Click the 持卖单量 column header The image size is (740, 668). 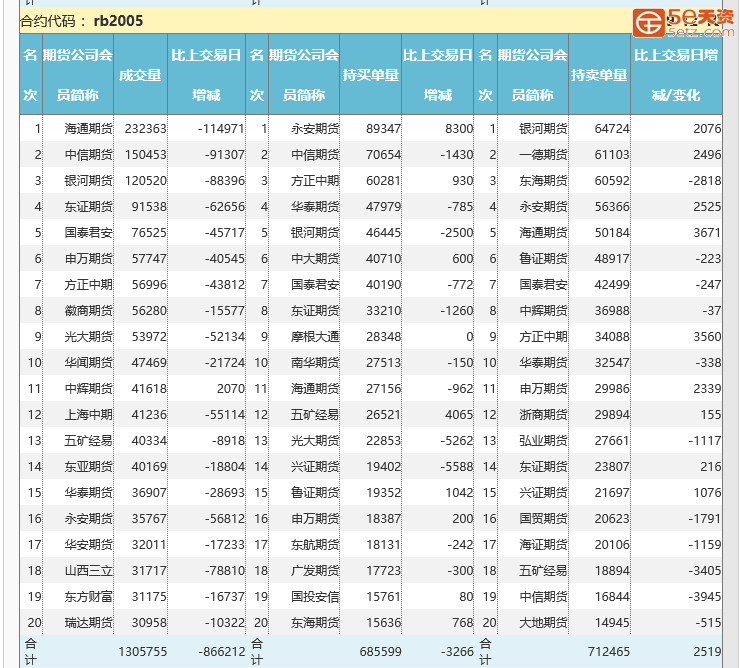(599, 75)
